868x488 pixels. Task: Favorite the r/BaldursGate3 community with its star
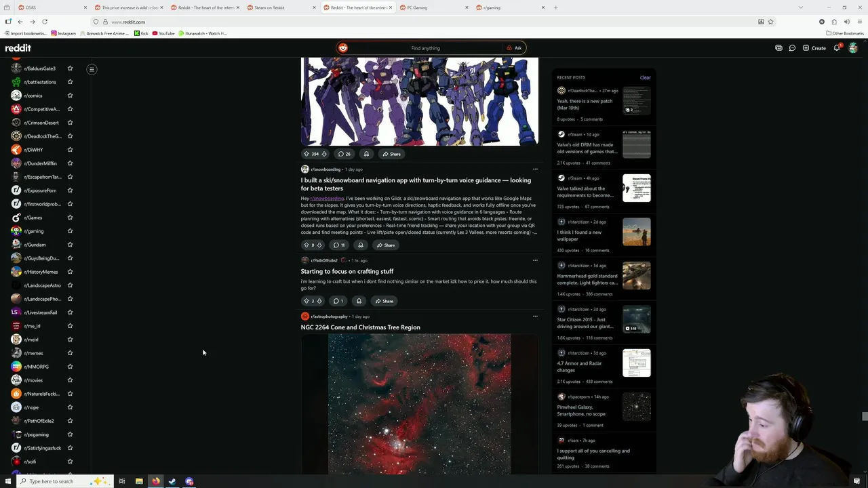[70, 68]
